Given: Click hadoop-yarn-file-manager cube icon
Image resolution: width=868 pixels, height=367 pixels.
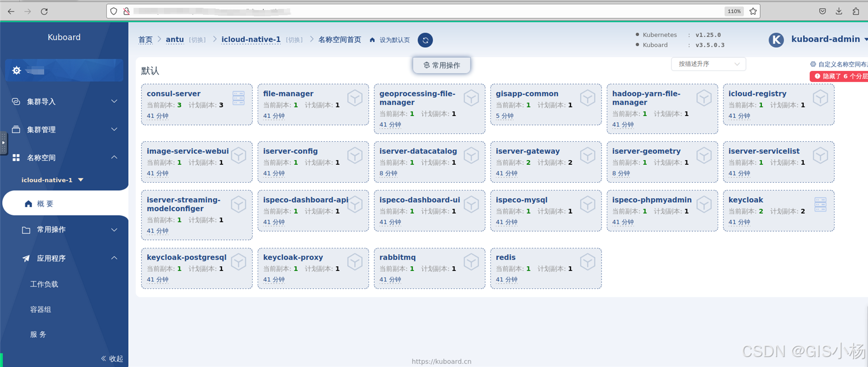Looking at the screenshot, I should [x=704, y=98].
